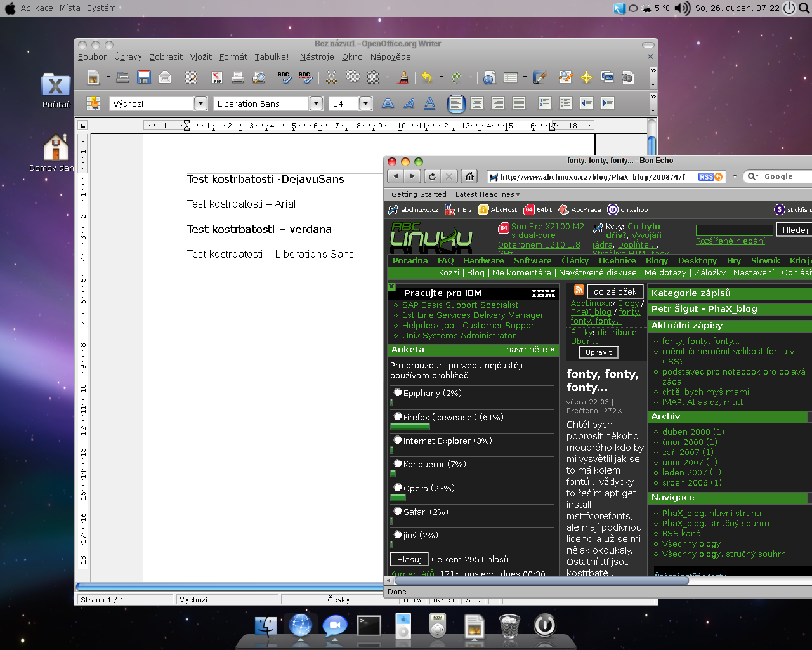This screenshot has width=812, height=650.
Task: Click the Bold A icon in Writer
Action: click(x=388, y=103)
